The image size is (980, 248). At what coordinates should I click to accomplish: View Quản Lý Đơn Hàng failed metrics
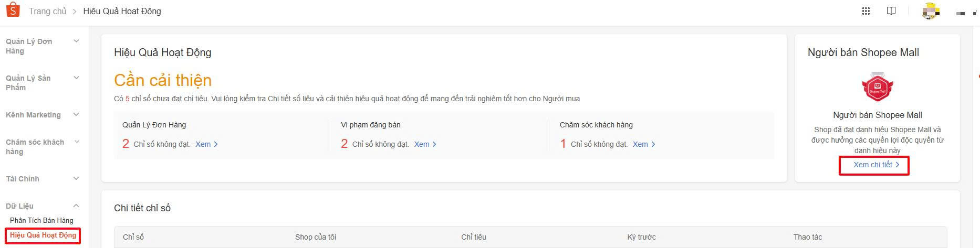pyautogui.click(x=206, y=144)
